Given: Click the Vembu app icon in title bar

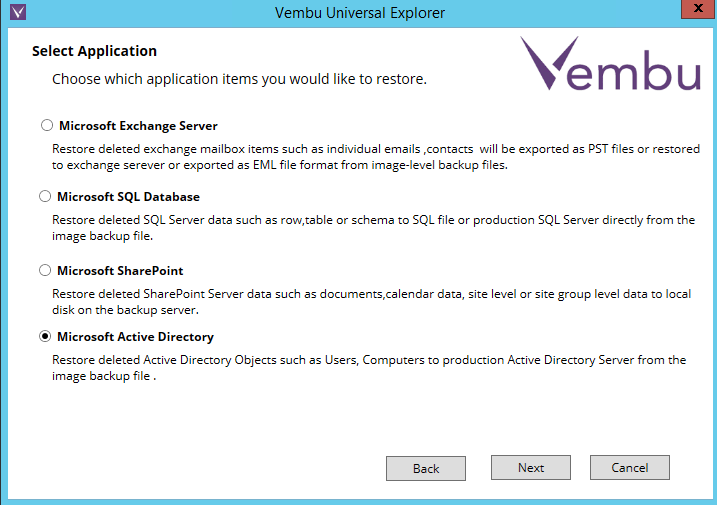Looking at the screenshot, I should [18, 11].
